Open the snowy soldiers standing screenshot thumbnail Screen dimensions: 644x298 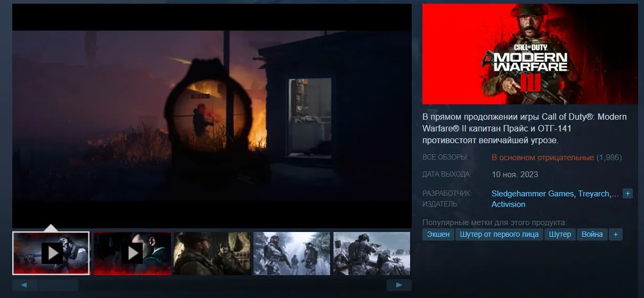292,253
